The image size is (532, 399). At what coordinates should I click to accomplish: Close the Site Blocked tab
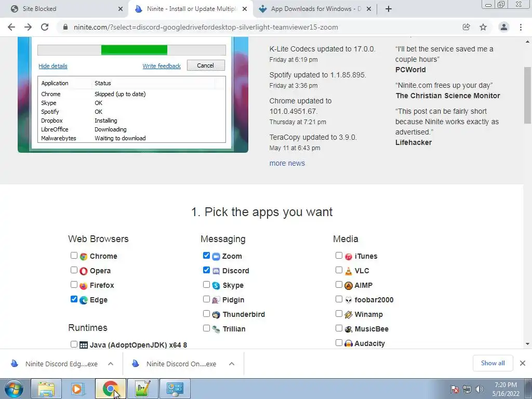121,9
